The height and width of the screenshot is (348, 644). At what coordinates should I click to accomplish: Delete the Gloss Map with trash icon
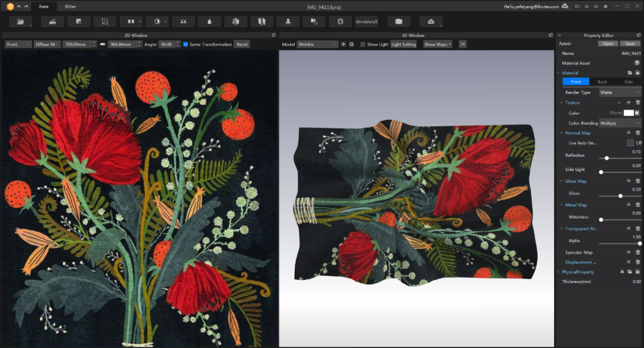click(637, 181)
